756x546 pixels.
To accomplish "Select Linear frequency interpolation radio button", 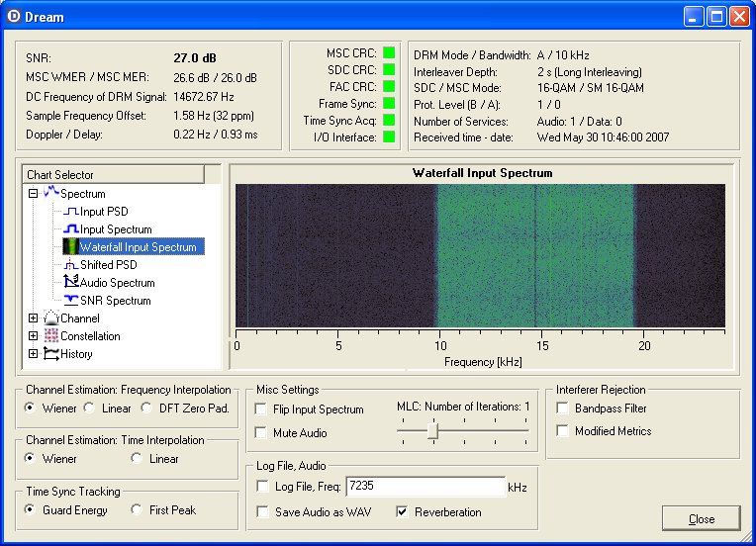I will [x=89, y=409].
